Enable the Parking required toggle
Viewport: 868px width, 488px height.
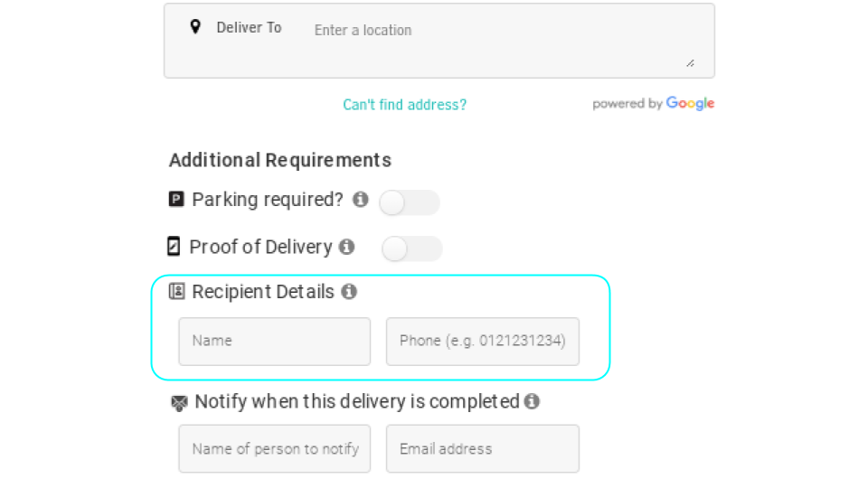(409, 202)
